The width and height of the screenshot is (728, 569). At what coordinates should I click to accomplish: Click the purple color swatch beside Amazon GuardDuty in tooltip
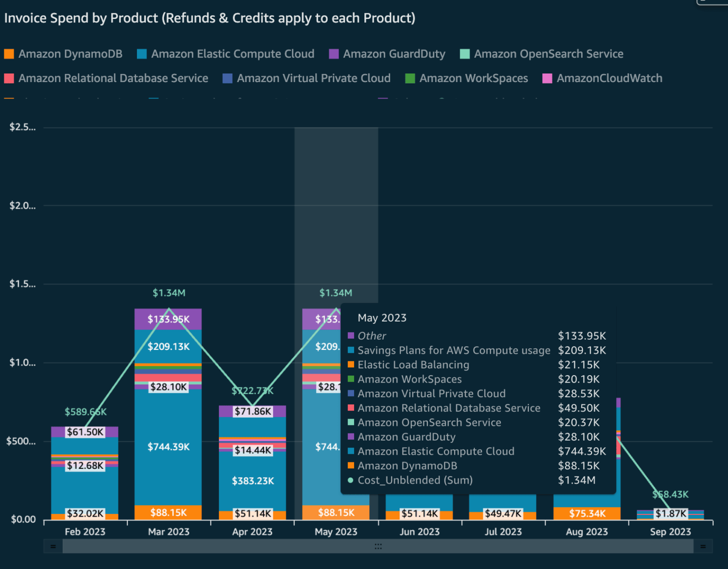351,437
